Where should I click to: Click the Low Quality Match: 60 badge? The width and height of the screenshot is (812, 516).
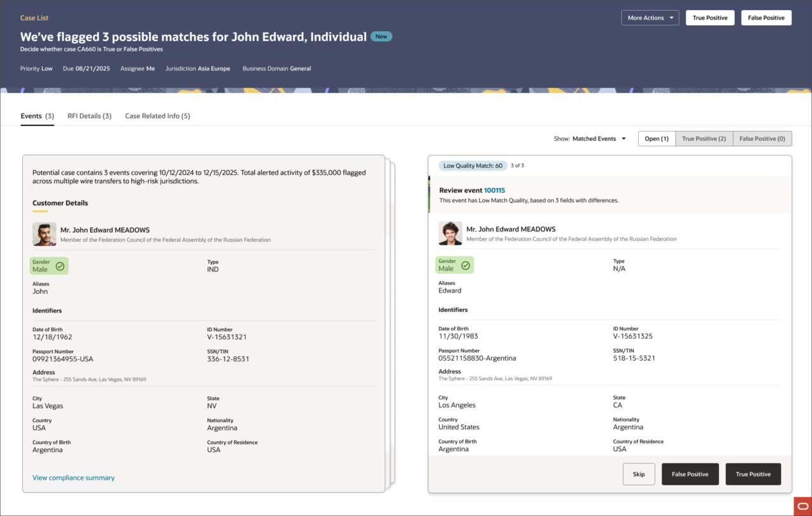pyautogui.click(x=473, y=165)
